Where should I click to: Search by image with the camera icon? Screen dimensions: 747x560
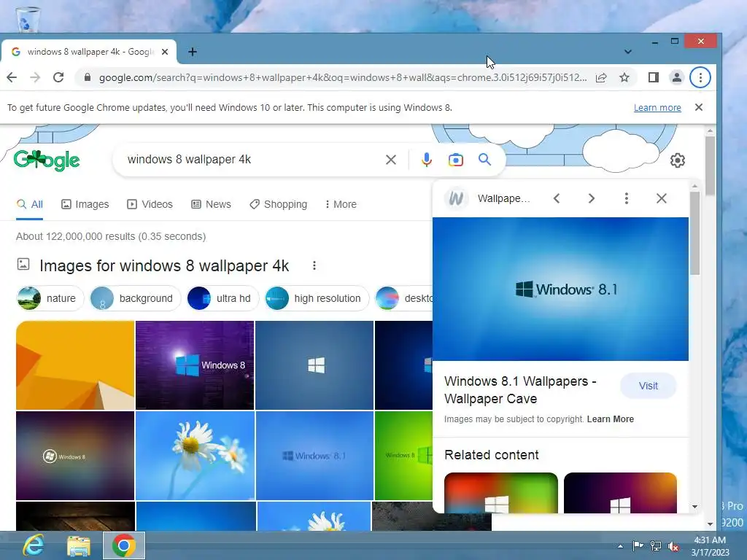coord(455,160)
